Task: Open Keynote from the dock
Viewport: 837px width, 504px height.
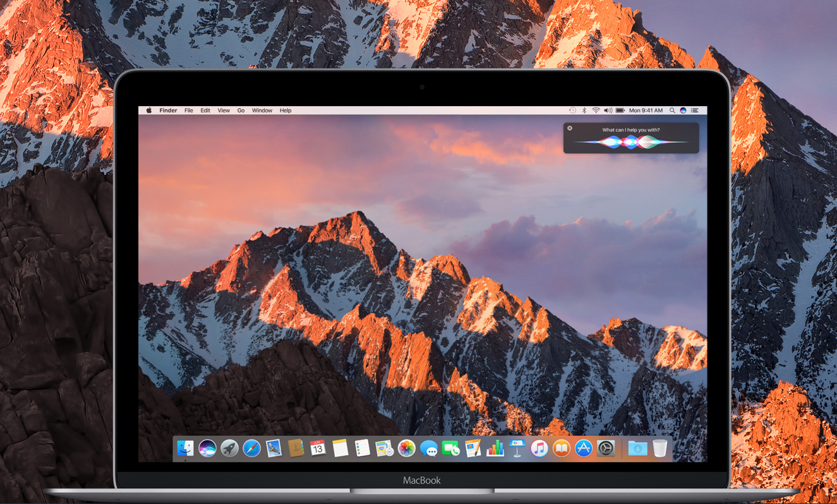Action: 517,448
